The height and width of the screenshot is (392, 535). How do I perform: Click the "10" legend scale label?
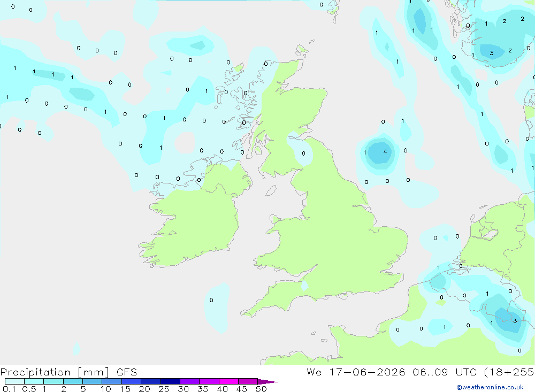pyautogui.click(x=106, y=389)
